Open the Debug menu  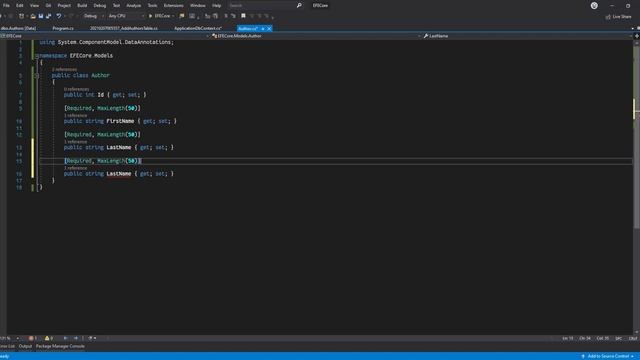[x=100, y=6]
